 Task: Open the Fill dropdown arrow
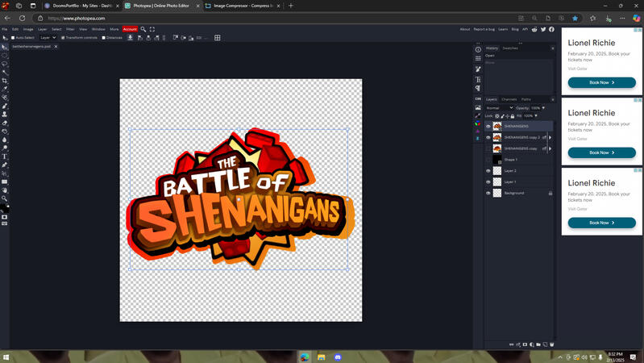535,116
